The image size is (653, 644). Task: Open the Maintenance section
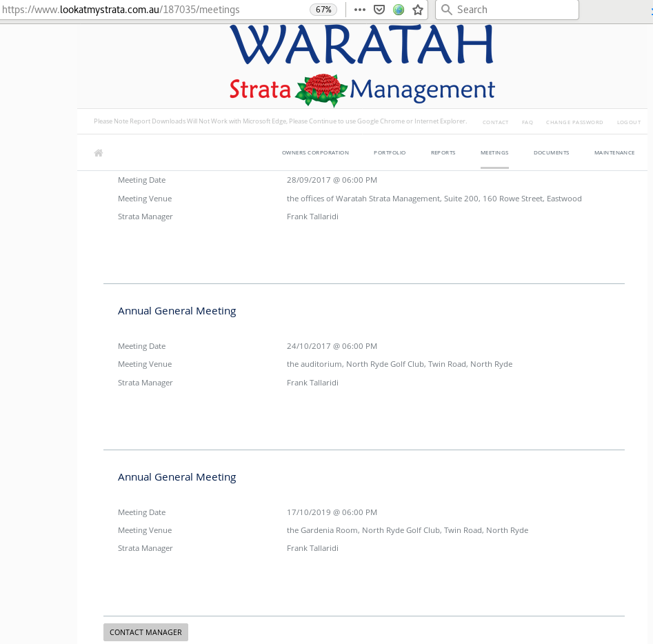tap(614, 153)
